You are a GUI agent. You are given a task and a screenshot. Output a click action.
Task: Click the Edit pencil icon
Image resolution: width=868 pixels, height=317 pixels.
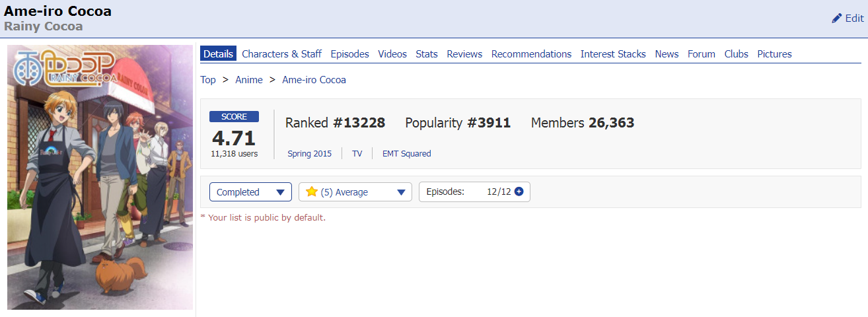coord(836,18)
